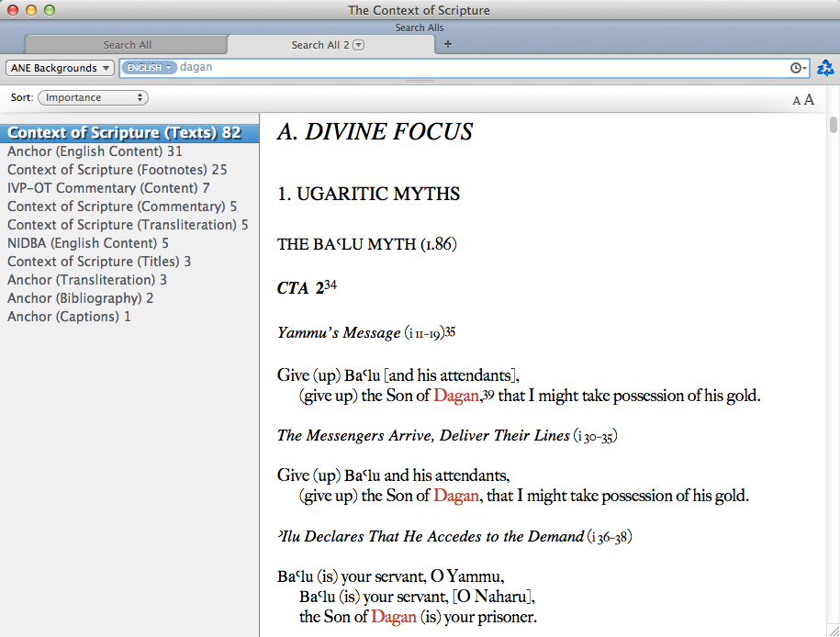Open the Sort Importance popup
The image size is (840, 637).
pyautogui.click(x=94, y=97)
